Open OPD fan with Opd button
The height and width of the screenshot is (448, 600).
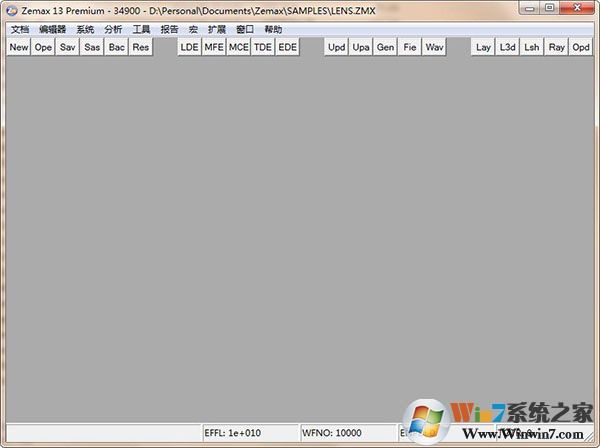pos(581,47)
